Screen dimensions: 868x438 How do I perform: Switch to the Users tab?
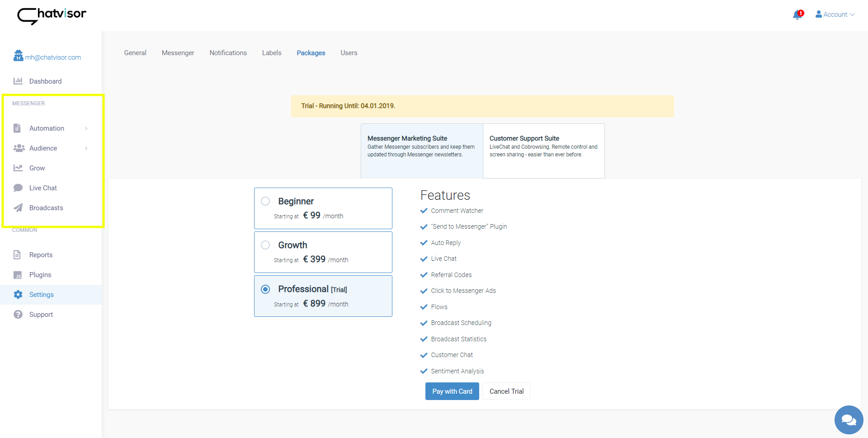(349, 53)
